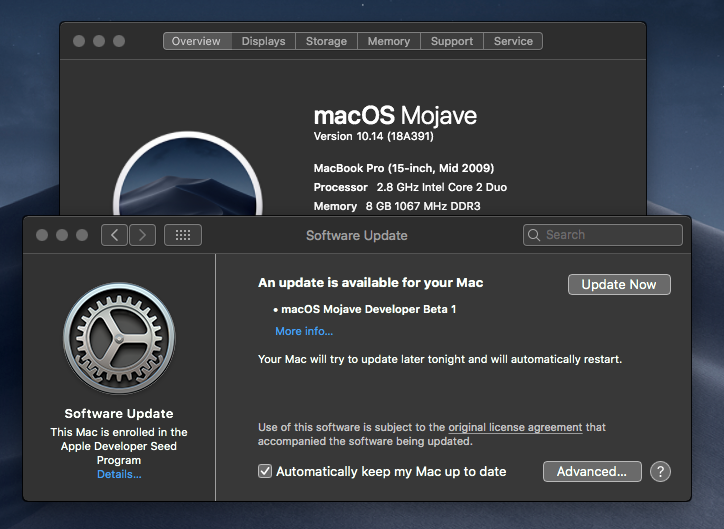Toggle Automatically keep my Mac up to date
Image resolution: width=724 pixels, height=529 pixels.
pyautogui.click(x=265, y=471)
